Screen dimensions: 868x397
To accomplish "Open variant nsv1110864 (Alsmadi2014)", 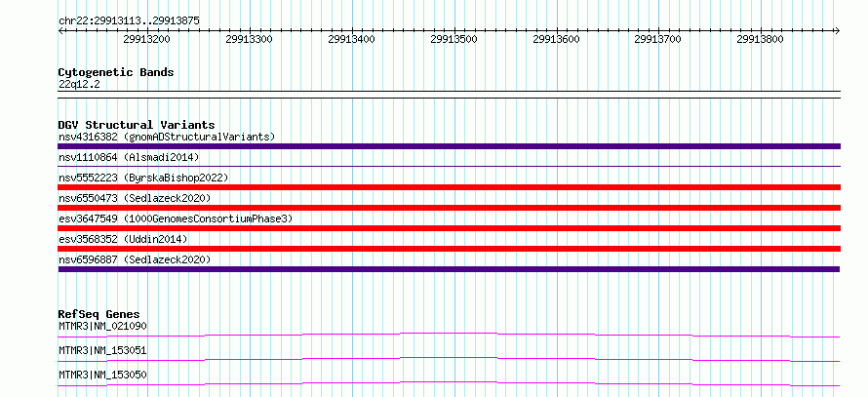I will (x=129, y=157).
